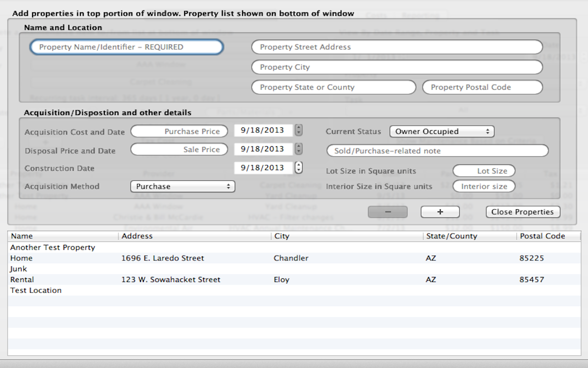The width and height of the screenshot is (588, 368).
Task: Select the Rental property row
Action: (138, 280)
